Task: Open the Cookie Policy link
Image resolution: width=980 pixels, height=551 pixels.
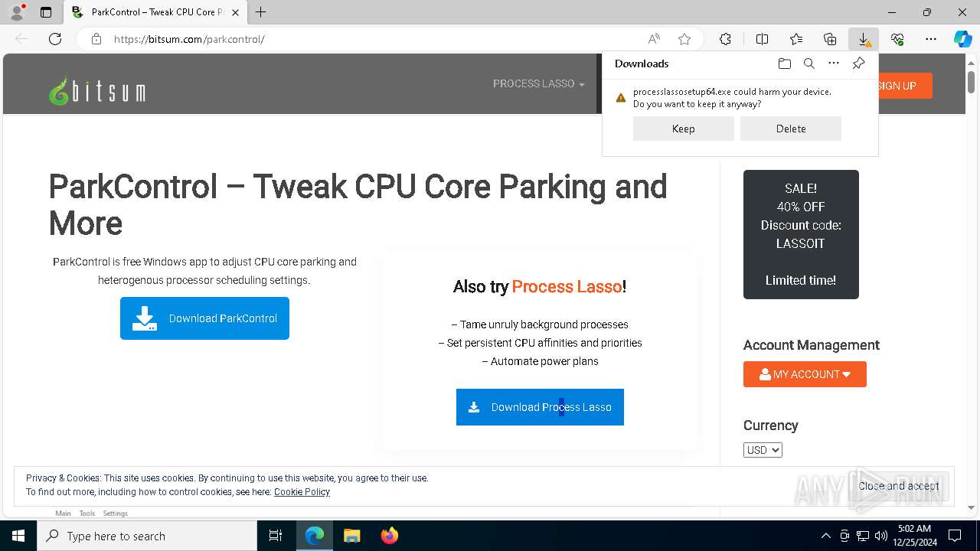Action: (x=302, y=492)
